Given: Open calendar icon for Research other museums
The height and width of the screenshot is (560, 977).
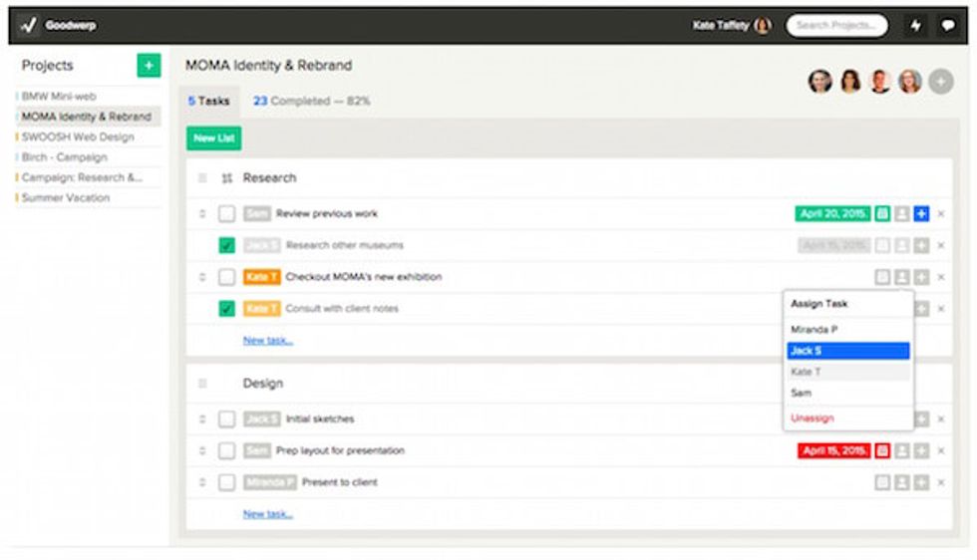Looking at the screenshot, I should 882,245.
